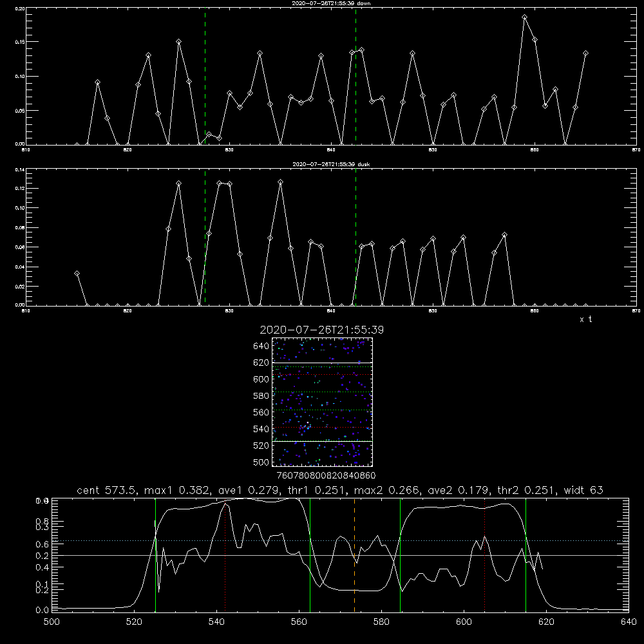Screen dimensions: 644x644
Task: Click the isolated first diamond point in dusk plot
Action: coord(77,274)
